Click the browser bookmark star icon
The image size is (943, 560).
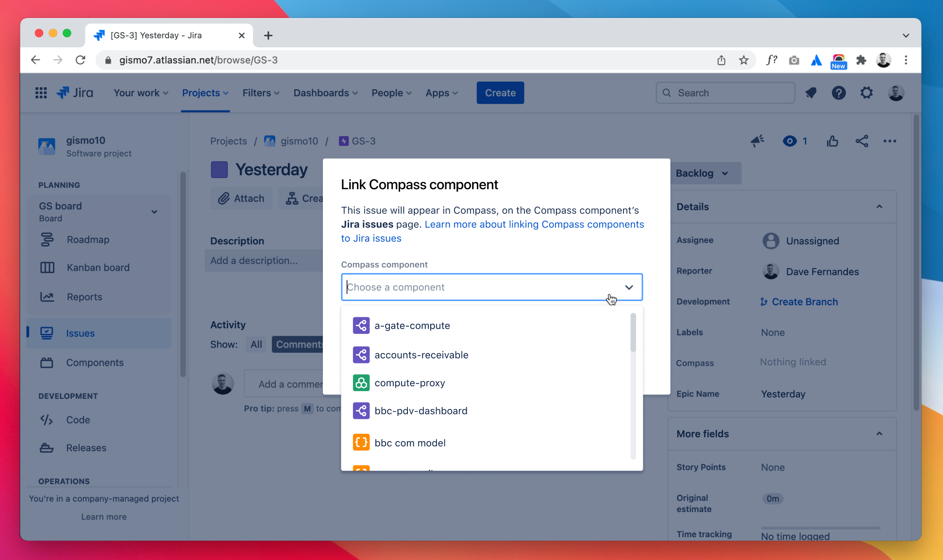744,60
